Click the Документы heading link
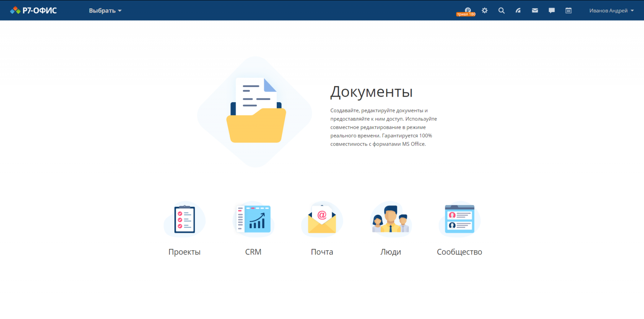The image size is (644, 319). click(x=371, y=92)
